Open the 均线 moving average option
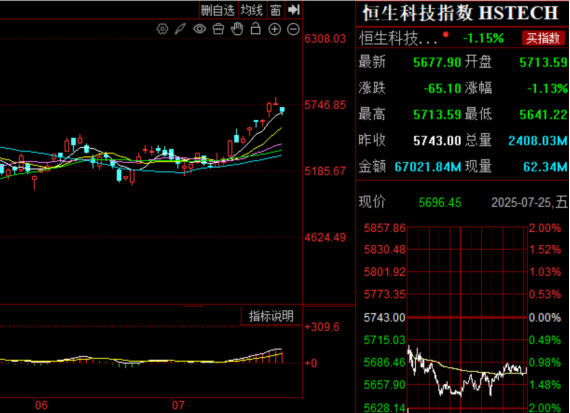The width and height of the screenshot is (570, 413). tap(252, 10)
